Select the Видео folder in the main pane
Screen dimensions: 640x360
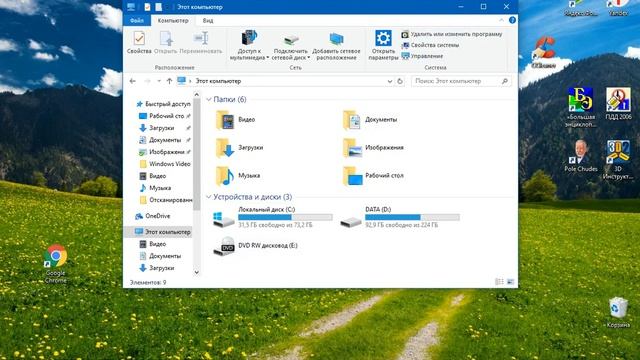(236, 120)
